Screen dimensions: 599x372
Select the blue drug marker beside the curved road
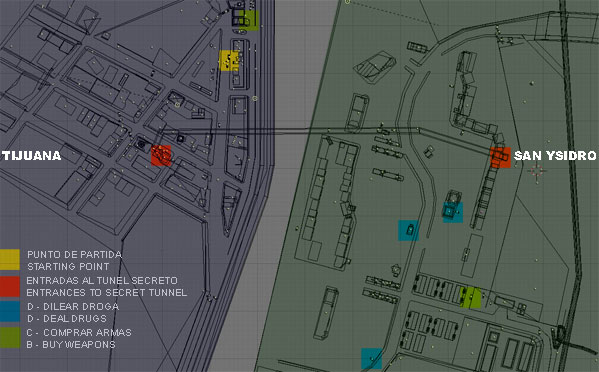(x=408, y=230)
